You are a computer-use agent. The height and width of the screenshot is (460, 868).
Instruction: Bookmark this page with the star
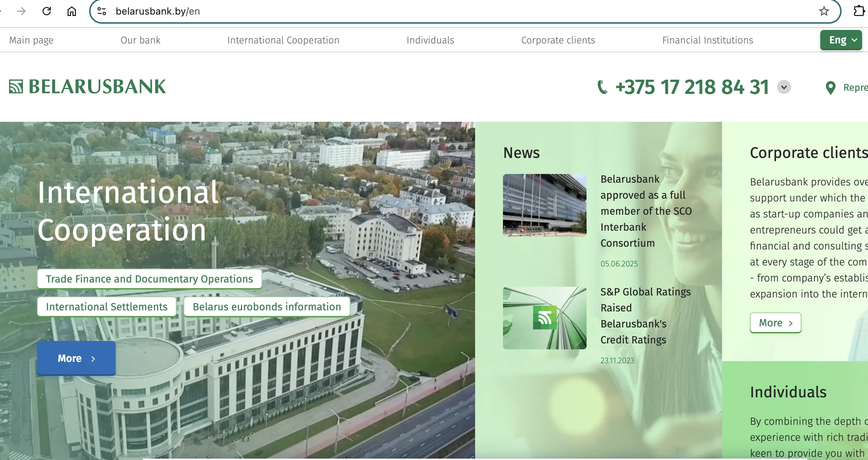[x=824, y=11]
